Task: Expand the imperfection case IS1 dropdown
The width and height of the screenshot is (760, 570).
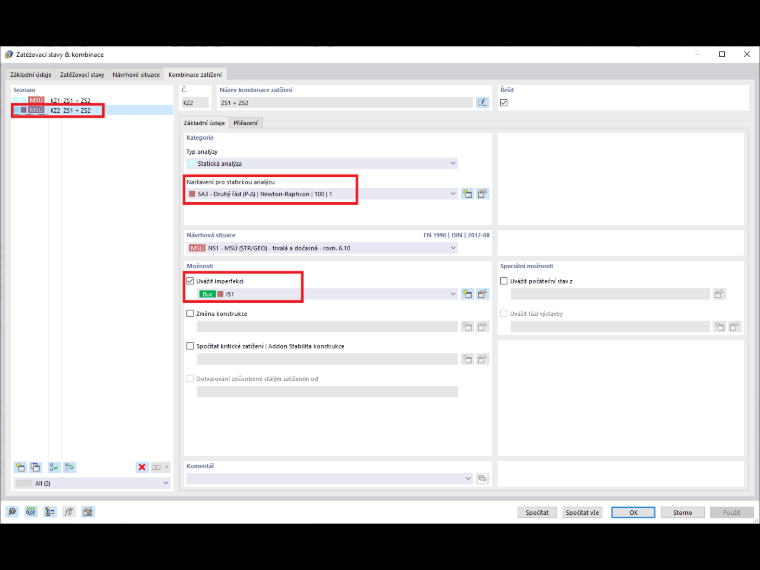Action: coord(453,294)
